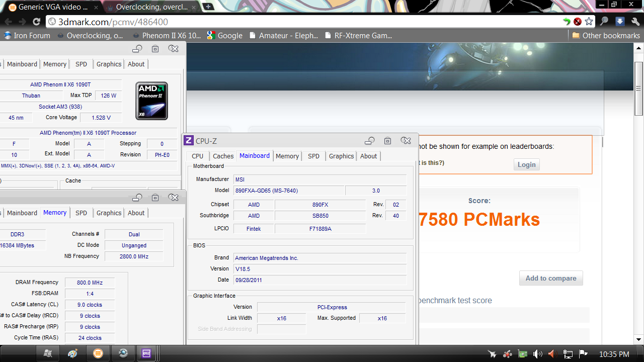Open the Amateur - Eleph... bookmark
Screen dimensions: 644x362
click(283, 36)
